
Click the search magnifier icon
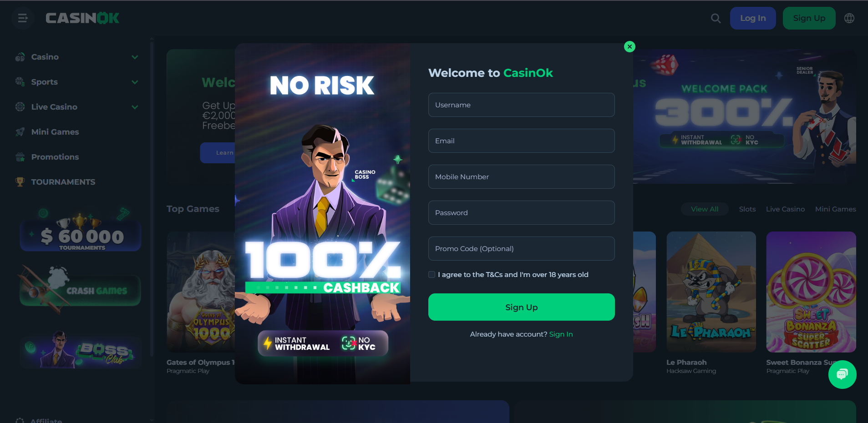716,18
